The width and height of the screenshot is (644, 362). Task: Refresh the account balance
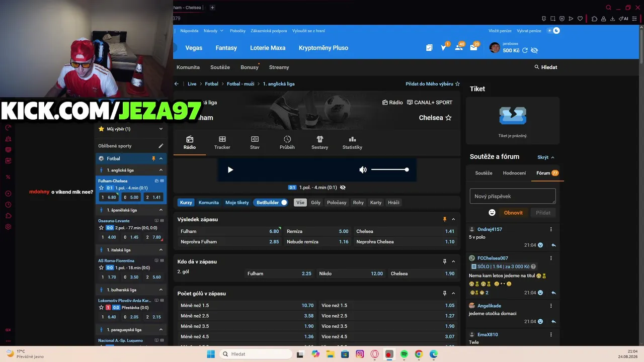click(x=525, y=50)
